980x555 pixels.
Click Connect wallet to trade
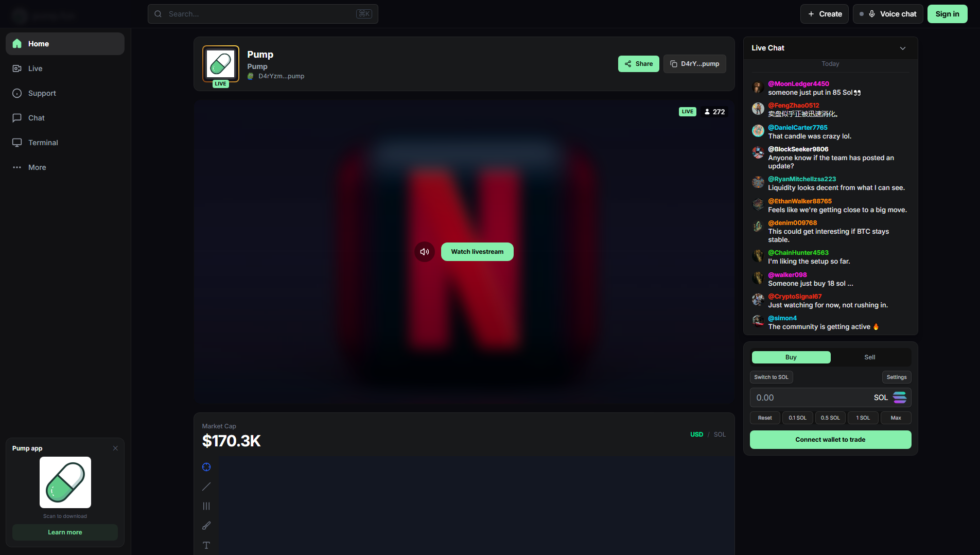pos(830,440)
